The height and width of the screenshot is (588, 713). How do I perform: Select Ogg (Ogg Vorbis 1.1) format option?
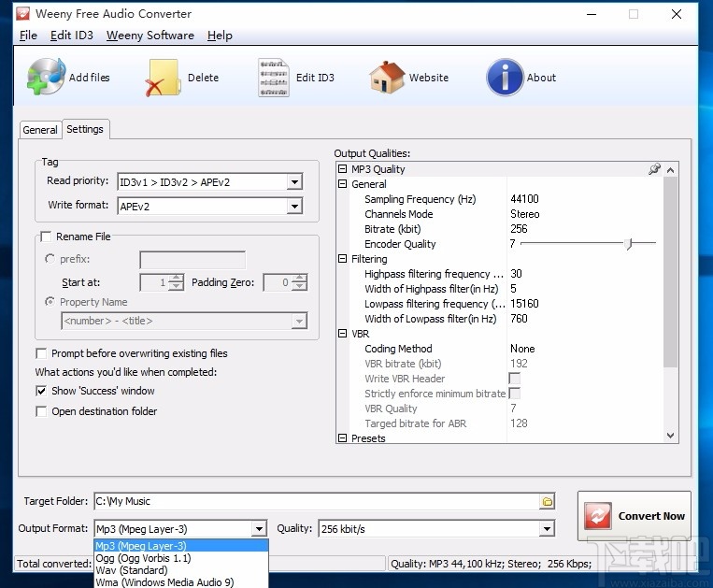point(181,558)
